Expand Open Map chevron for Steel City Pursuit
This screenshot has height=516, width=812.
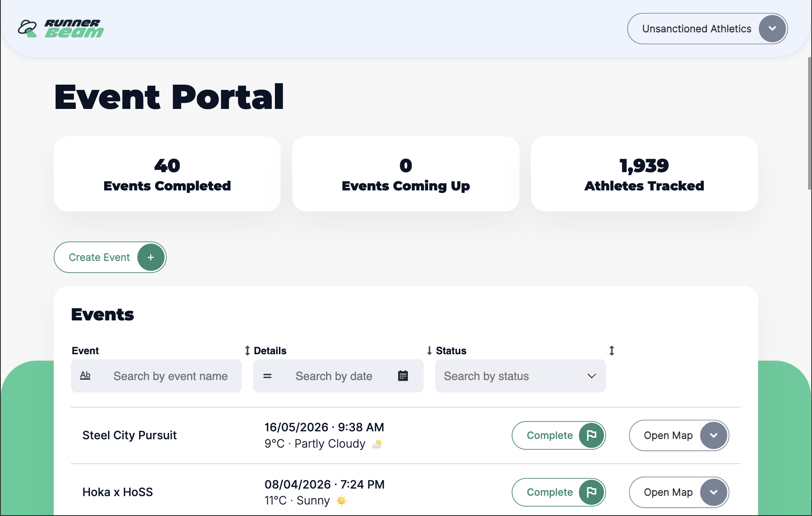[714, 435]
